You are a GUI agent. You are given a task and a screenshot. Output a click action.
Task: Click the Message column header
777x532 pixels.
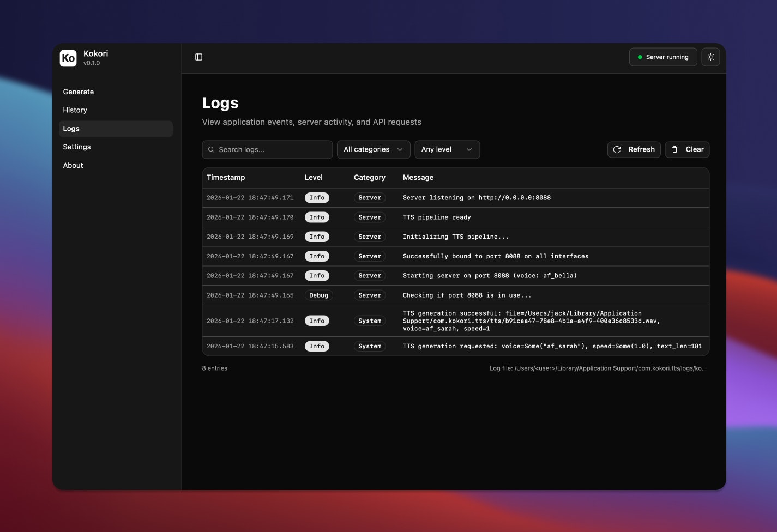coord(418,178)
